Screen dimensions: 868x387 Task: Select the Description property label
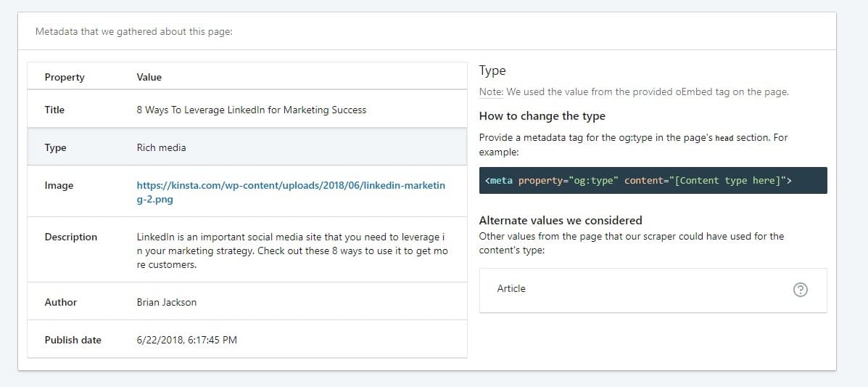(70, 237)
